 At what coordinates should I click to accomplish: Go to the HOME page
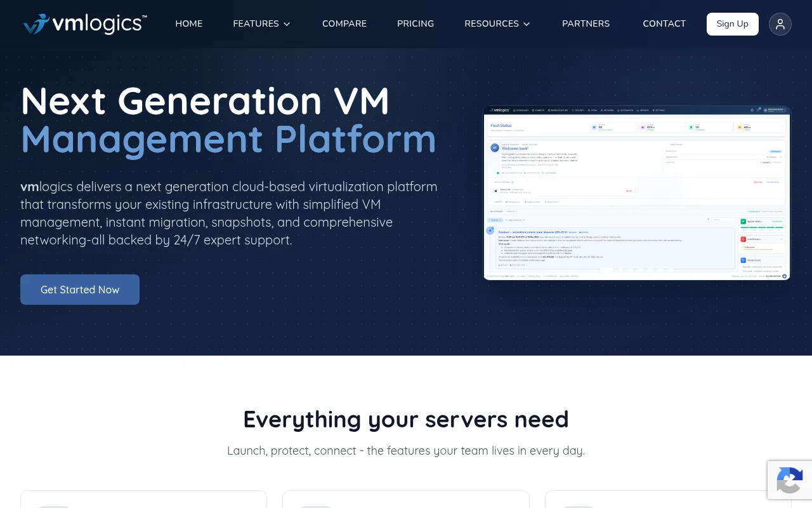pyautogui.click(x=189, y=24)
